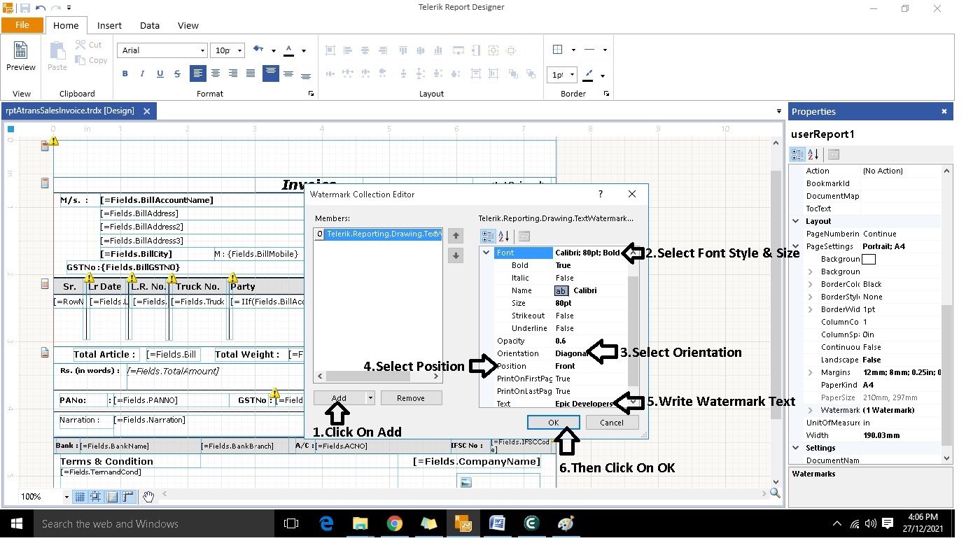Switch to the Insert ribbon tab
Viewport: 980px width, 543px height.
click(109, 25)
